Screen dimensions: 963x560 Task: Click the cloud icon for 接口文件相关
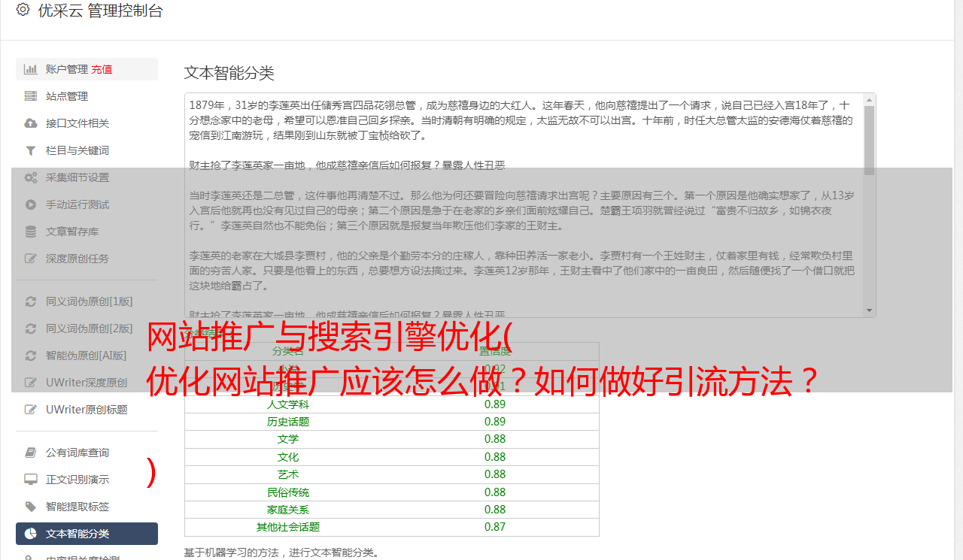31,123
